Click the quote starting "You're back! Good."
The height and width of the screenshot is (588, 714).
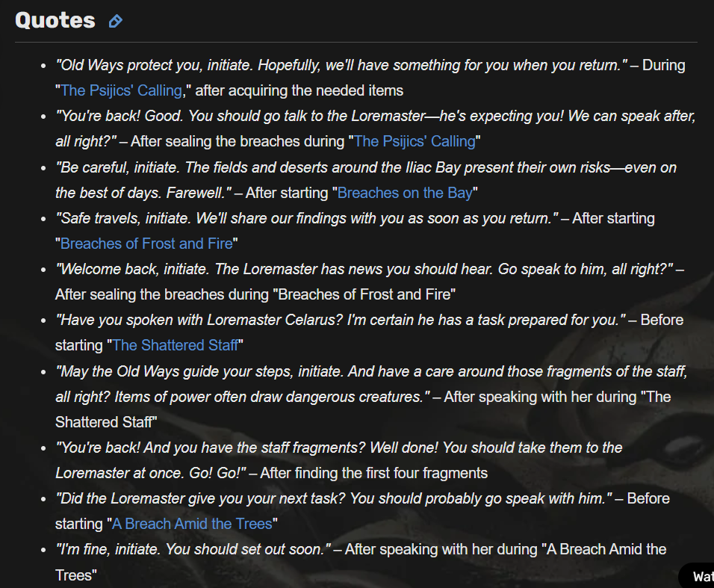pyautogui.click(x=376, y=129)
